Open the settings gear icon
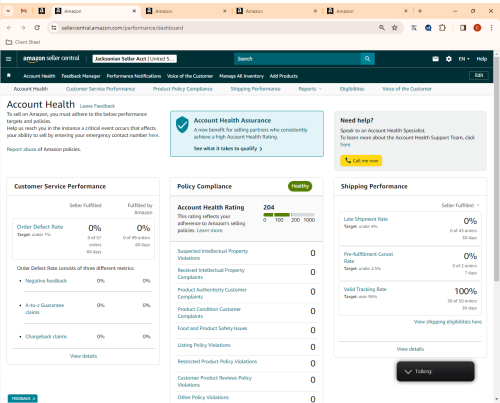Screen dimensions: 500x403 449,59
